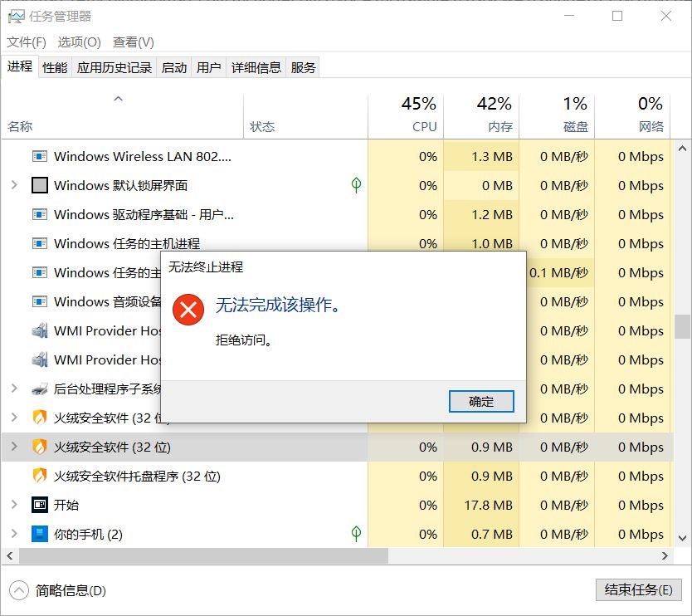This screenshot has height=616, width=692.
Task: Click the Windows 默认锁屏界面 process icon
Action: point(40,185)
